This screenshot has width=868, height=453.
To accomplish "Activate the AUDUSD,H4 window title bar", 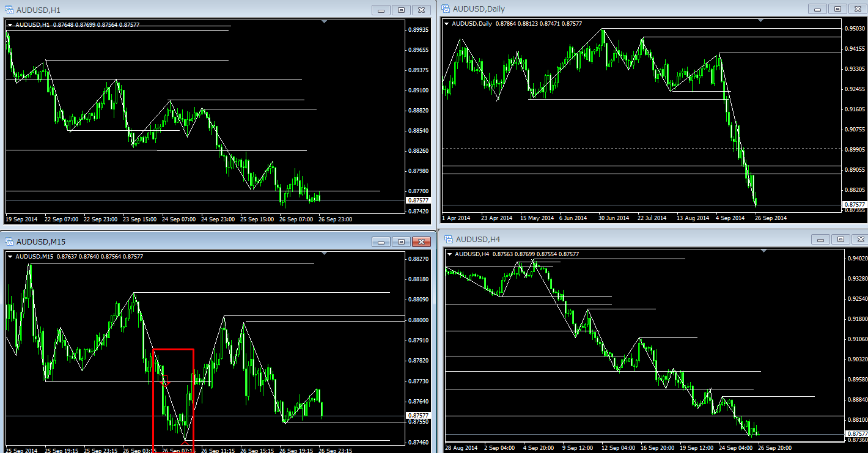I will tap(611, 239).
